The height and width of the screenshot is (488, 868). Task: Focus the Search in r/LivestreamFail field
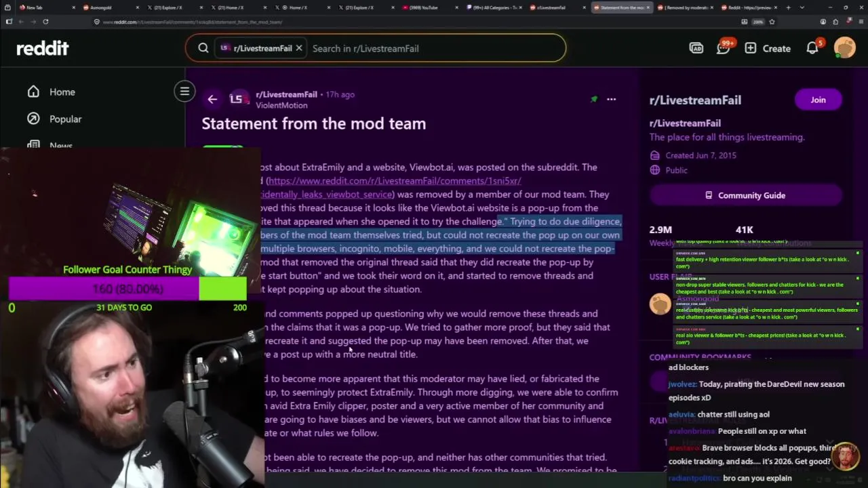click(x=434, y=48)
